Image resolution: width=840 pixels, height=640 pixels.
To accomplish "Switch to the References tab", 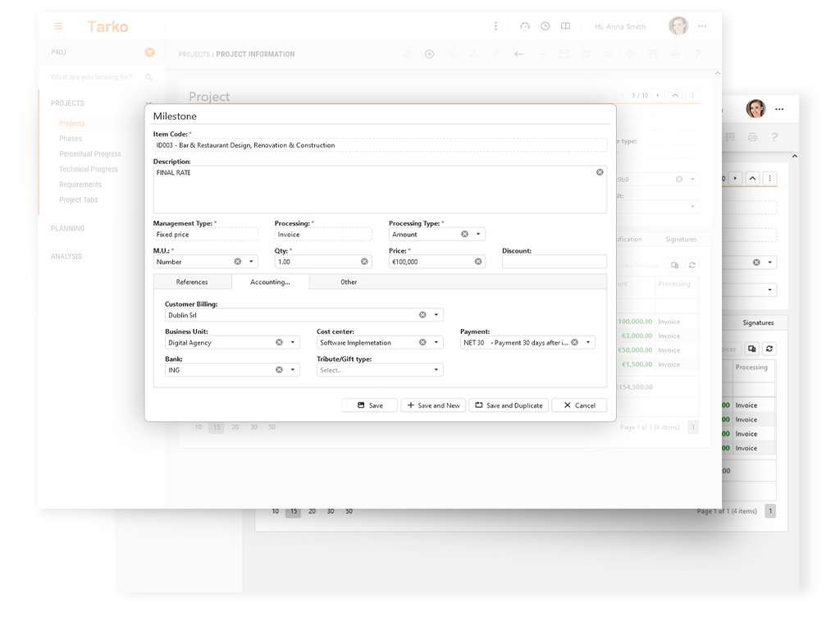I will (x=192, y=282).
